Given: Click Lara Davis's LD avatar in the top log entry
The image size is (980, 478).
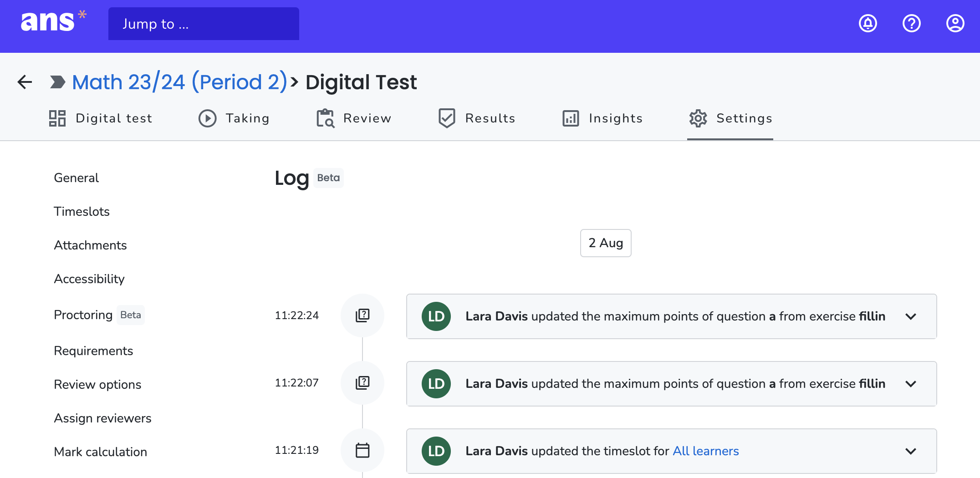Looking at the screenshot, I should point(436,316).
